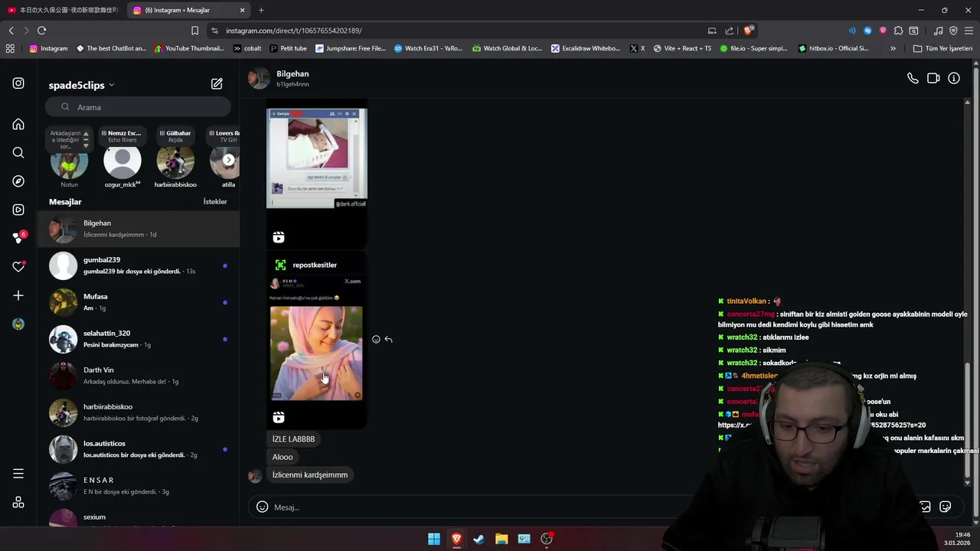Open browser Extensions puzzle icon
The image size is (980, 551).
pos(898,31)
